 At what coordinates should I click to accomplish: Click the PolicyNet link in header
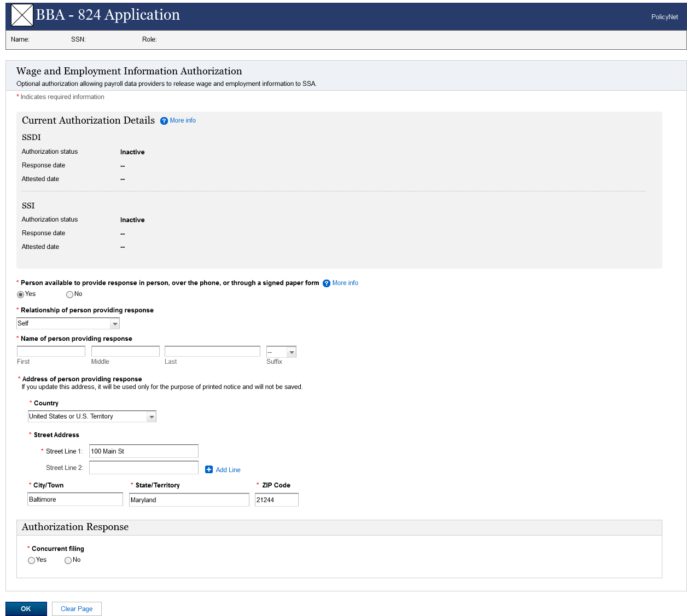pyautogui.click(x=664, y=17)
